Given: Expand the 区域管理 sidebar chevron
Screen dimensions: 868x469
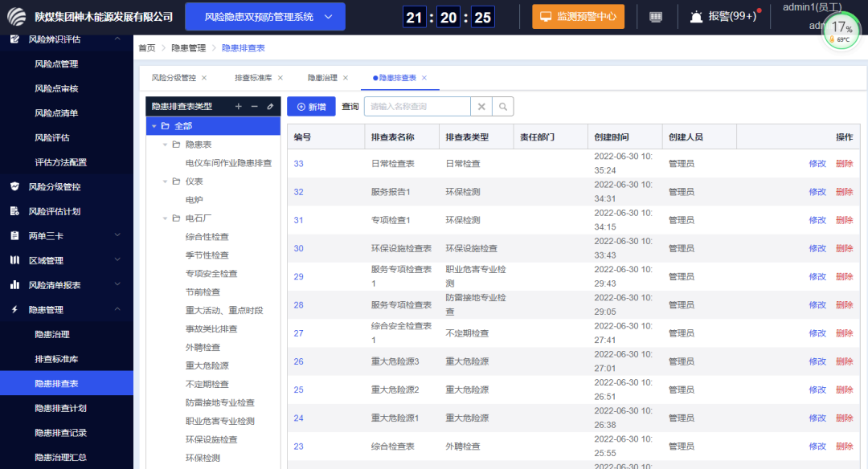Looking at the screenshot, I should 117,259.
